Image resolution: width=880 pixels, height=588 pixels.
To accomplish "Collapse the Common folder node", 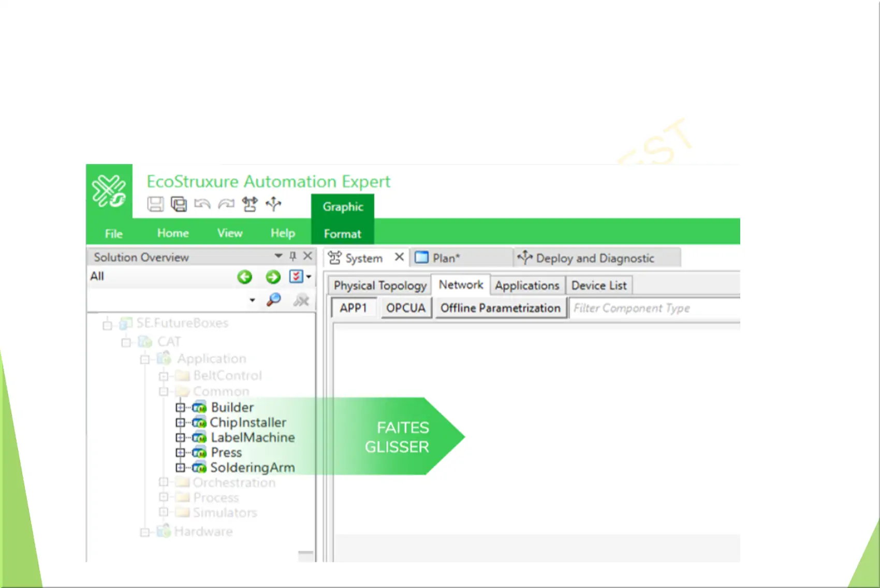I will click(164, 392).
